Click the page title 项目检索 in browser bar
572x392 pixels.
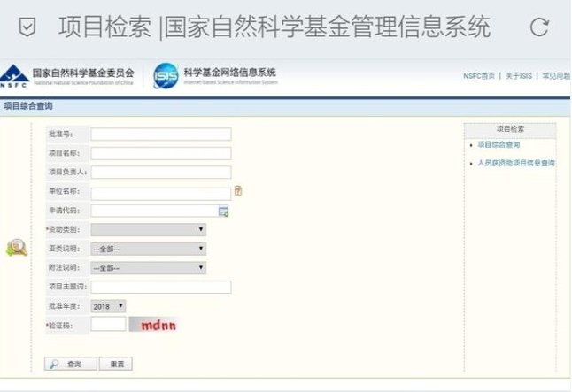click(x=104, y=27)
